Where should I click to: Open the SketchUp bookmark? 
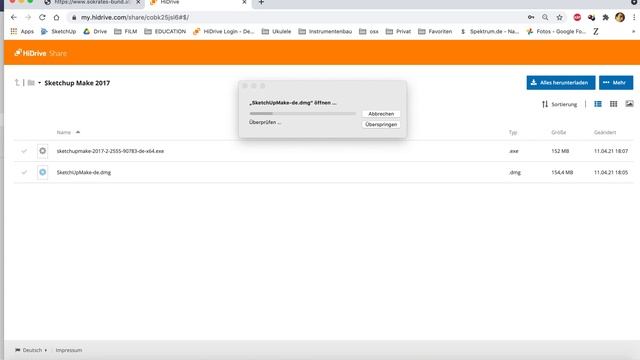click(x=58, y=31)
